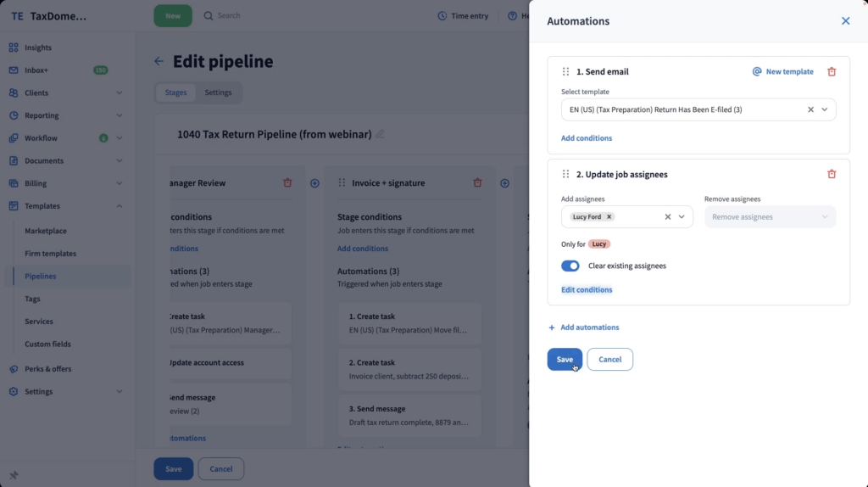Grab the Send email drag handle
Image resolution: width=868 pixels, height=487 pixels.
[x=565, y=71]
